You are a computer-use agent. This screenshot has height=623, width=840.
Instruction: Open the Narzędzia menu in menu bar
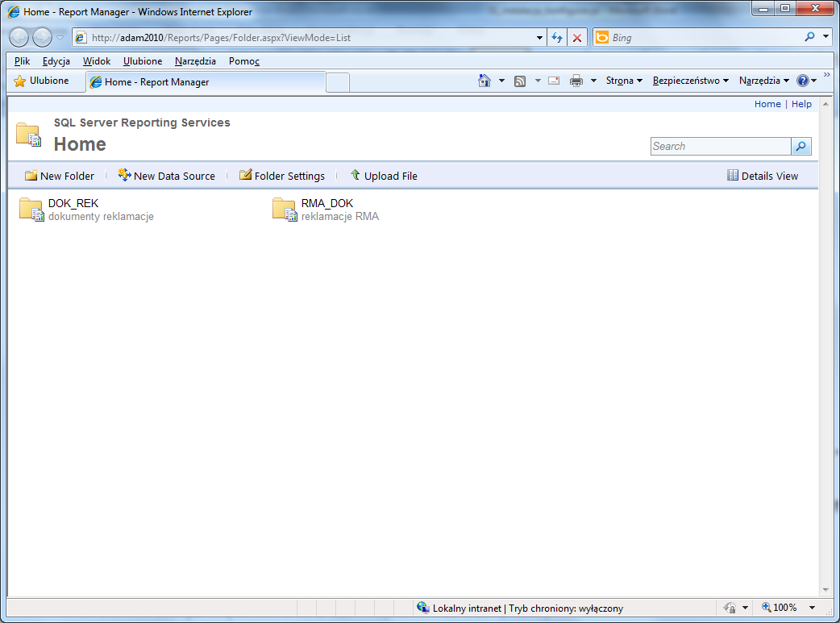click(x=196, y=61)
